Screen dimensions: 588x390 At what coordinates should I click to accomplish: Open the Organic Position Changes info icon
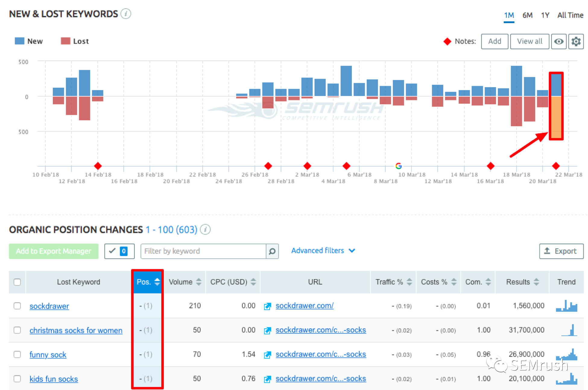[x=205, y=230]
